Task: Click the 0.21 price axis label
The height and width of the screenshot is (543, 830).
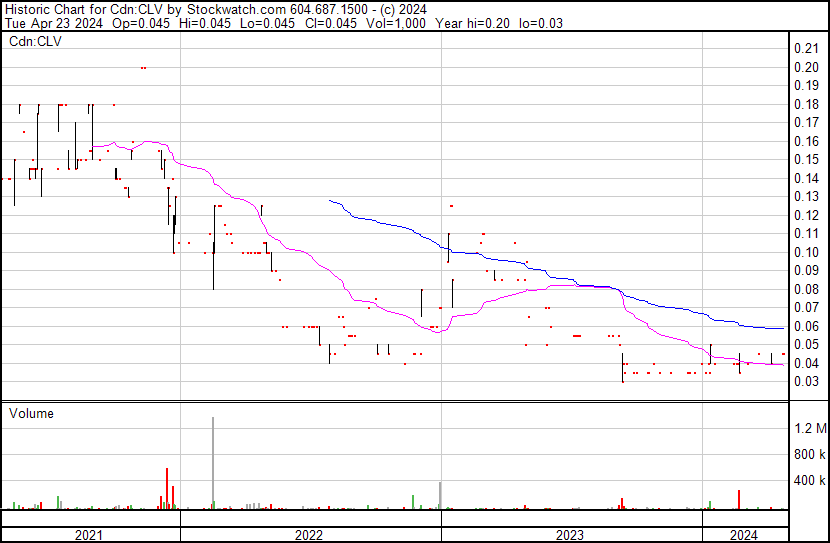Action: coord(805,49)
